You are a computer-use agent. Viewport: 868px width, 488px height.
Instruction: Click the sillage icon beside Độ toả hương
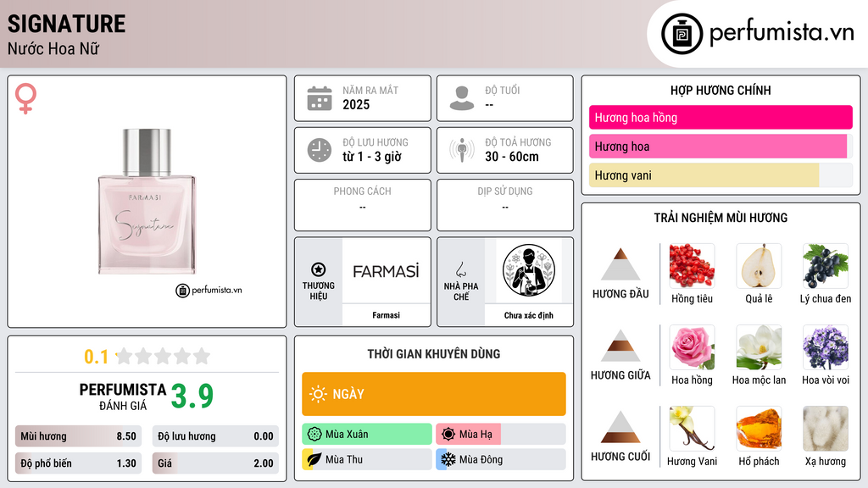(462, 150)
